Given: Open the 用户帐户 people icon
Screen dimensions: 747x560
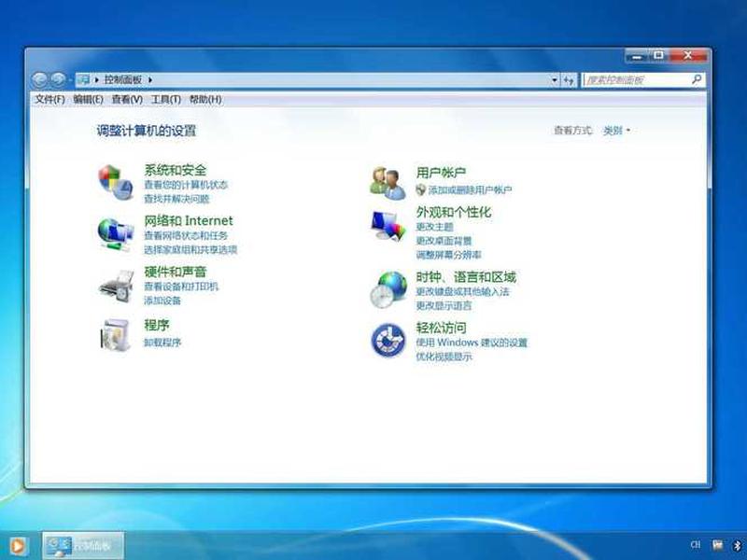Looking at the screenshot, I should (x=388, y=183).
